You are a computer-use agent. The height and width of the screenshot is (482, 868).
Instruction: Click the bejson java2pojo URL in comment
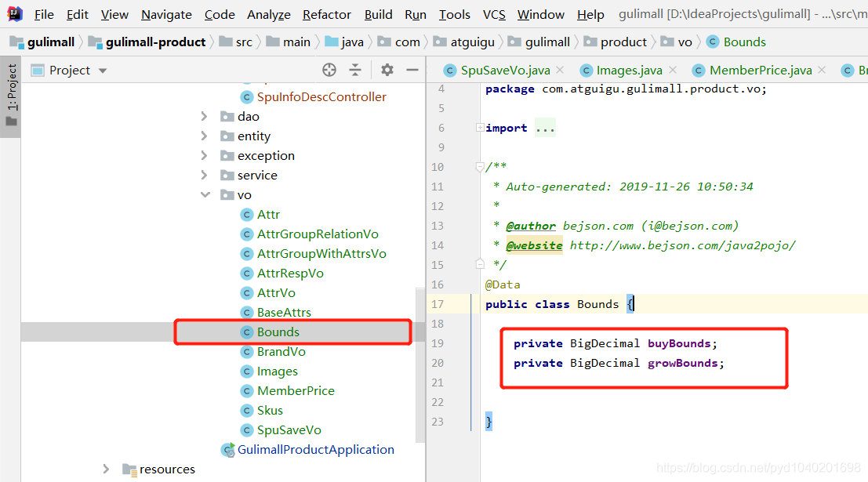[682, 245]
